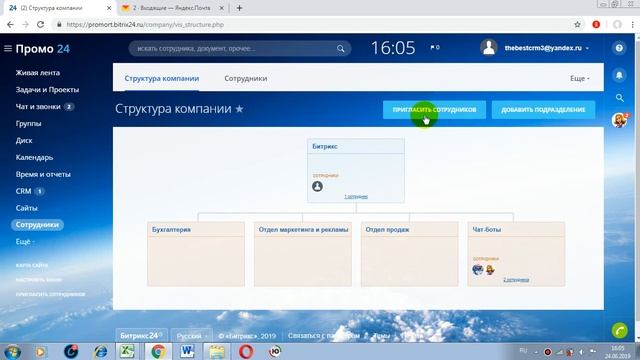Reload the page in browser

(x=40, y=24)
